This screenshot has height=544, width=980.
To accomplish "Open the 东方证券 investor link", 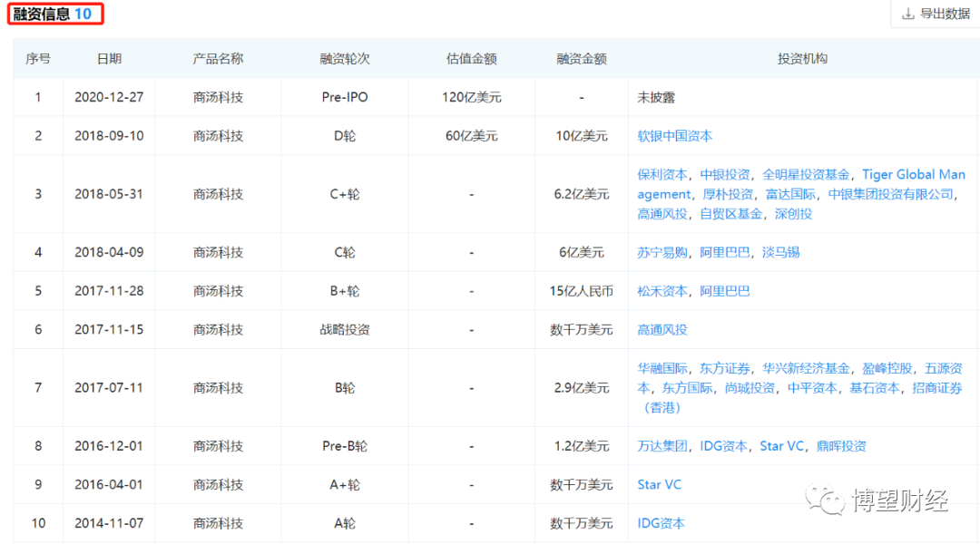I will (x=724, y=368).
